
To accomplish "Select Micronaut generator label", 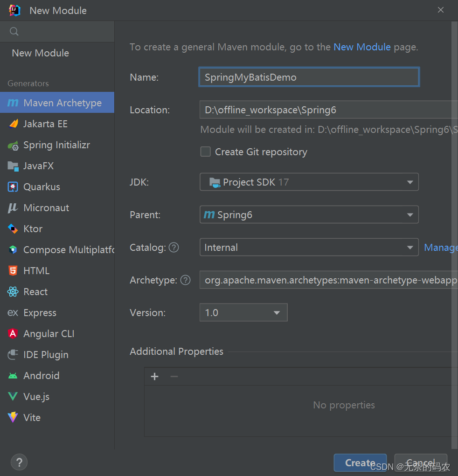I will coord(46,208).
